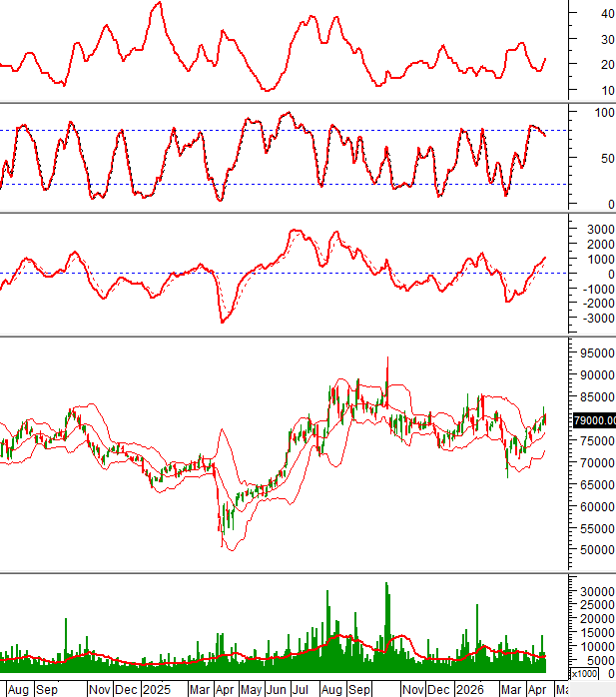Click the highest candlestick wick near 95000
The image size is (616, 697).
pos(387,359)
